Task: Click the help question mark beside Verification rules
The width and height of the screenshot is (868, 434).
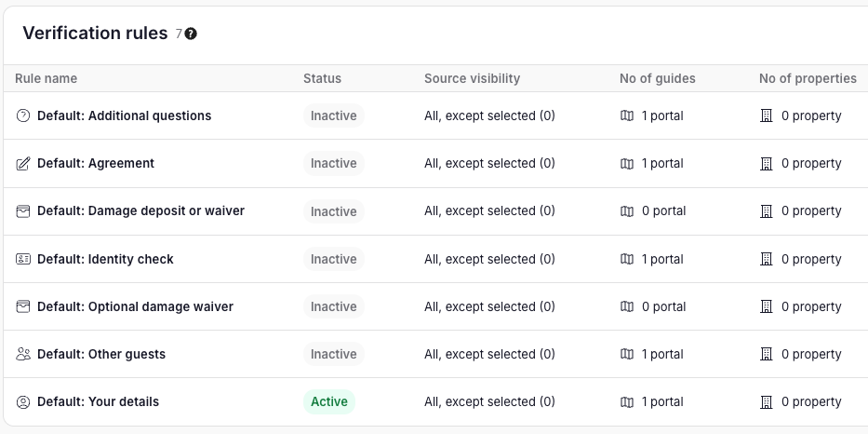Action: [x=191, y=34]
